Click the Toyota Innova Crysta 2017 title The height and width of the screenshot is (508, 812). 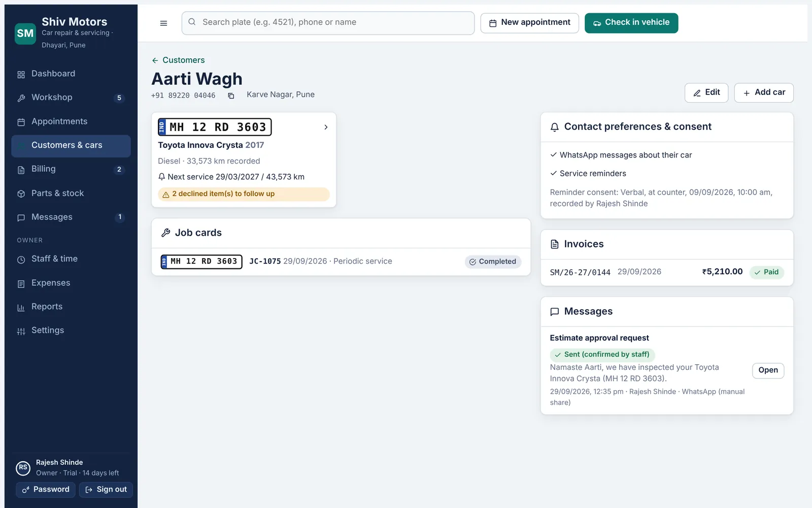(211, 145)
